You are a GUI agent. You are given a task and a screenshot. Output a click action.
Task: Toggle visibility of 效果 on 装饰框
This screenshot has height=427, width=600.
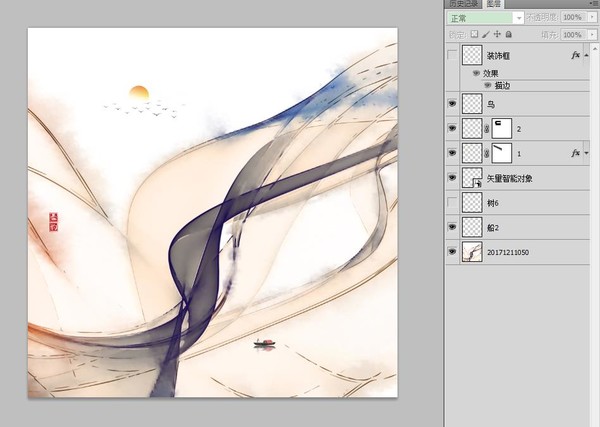click(476, 73)
